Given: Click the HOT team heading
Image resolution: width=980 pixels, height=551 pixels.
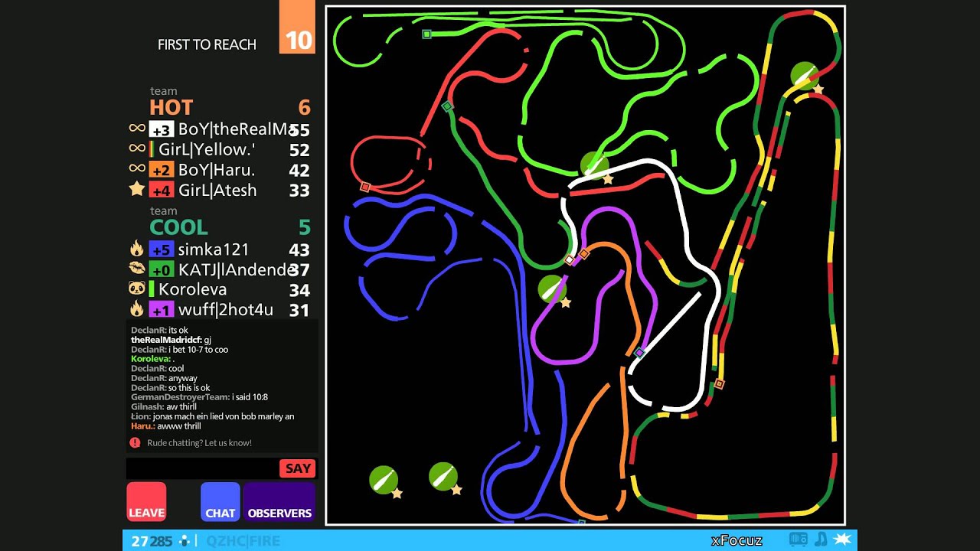Looking at the screenshot, I should 171,107.
